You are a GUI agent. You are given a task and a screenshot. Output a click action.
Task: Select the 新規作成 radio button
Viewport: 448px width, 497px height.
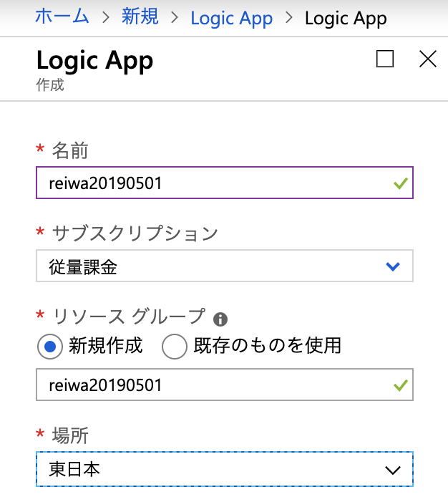(x=50, y=347)
